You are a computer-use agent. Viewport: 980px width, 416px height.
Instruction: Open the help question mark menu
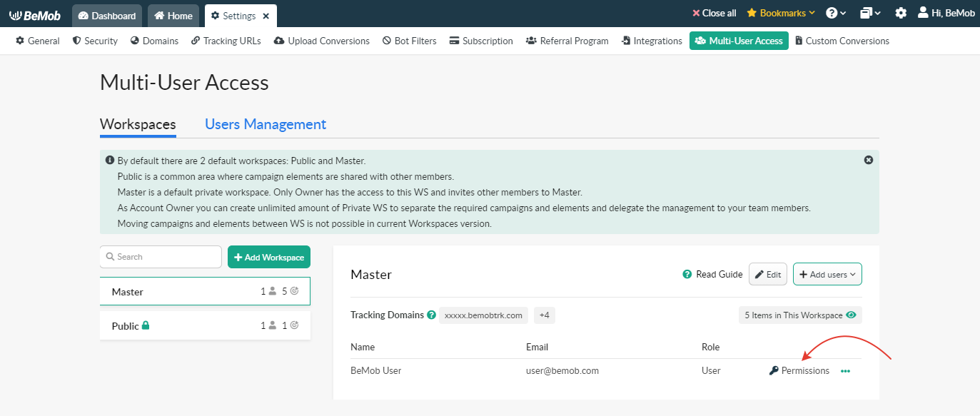(836, 13)
